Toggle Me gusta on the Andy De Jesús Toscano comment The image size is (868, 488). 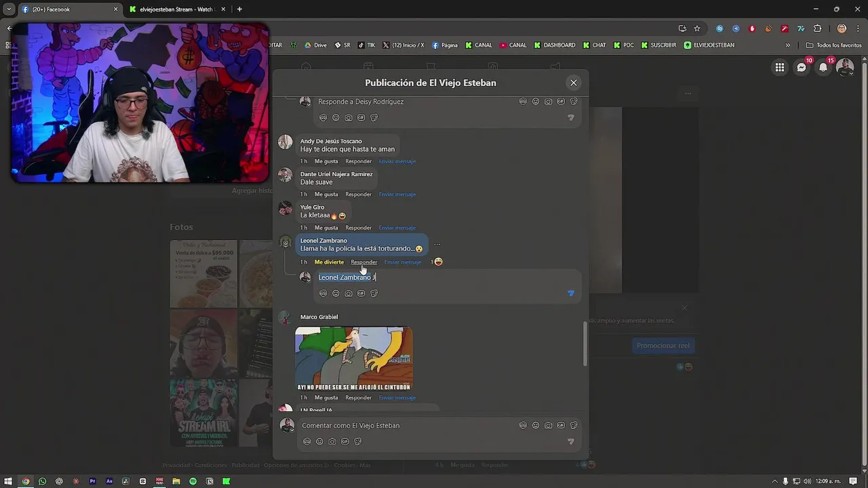click(326, 161)
